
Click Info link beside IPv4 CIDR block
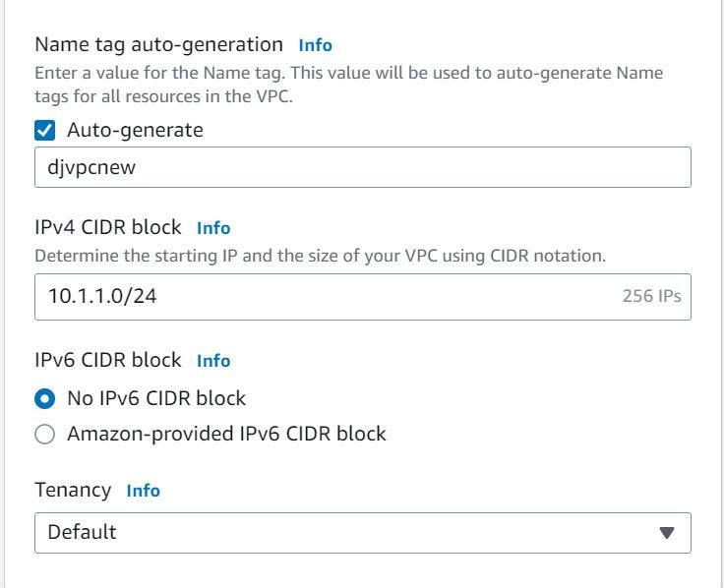tap(213, 228)
